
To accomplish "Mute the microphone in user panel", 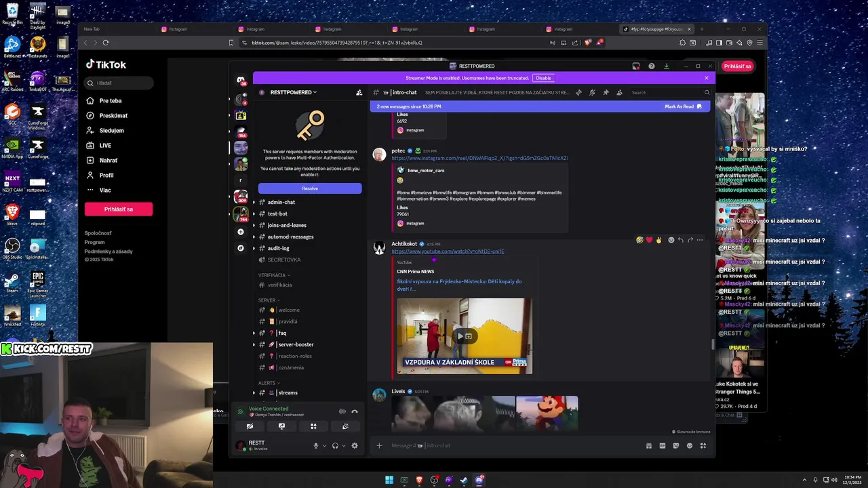I will click(x=315, y=445).
